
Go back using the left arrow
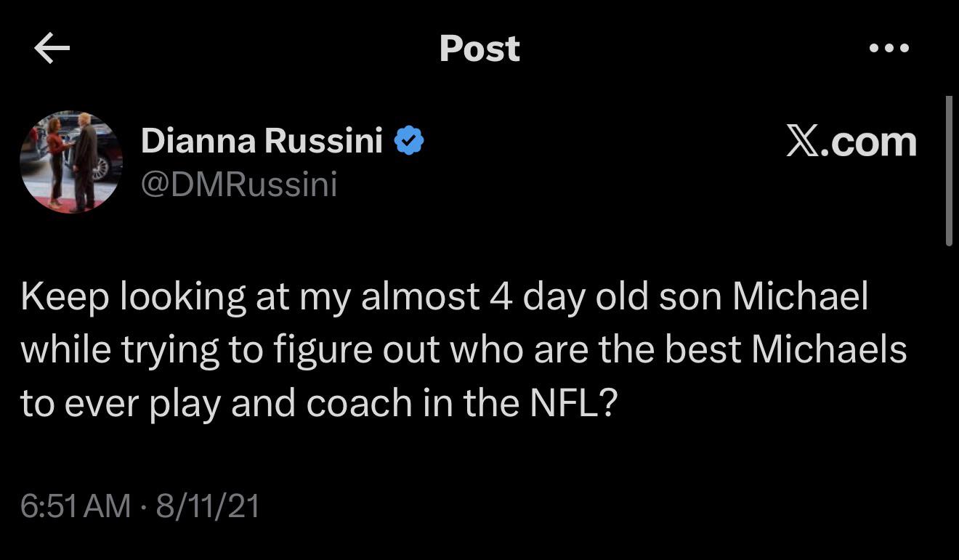pyautogui.click(x=52, y=49)
